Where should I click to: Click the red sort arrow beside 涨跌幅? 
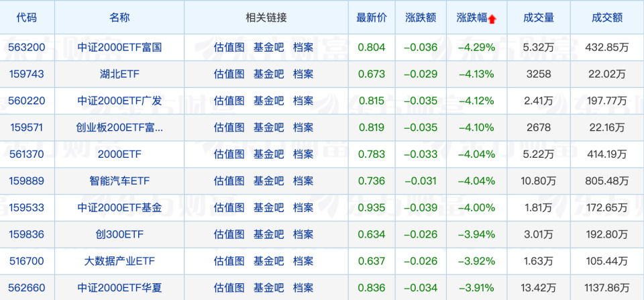(492, 19)
